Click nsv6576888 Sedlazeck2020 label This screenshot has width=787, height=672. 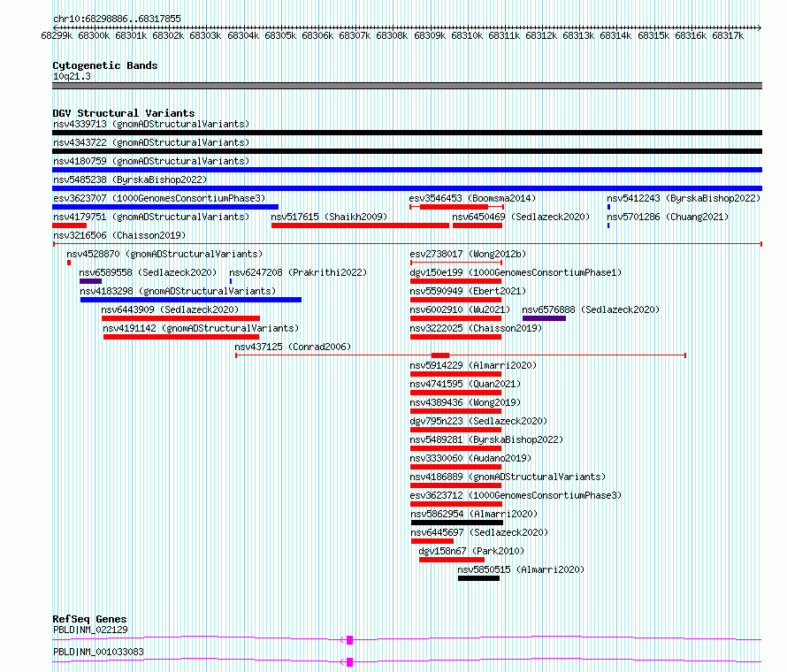[591, 309]
